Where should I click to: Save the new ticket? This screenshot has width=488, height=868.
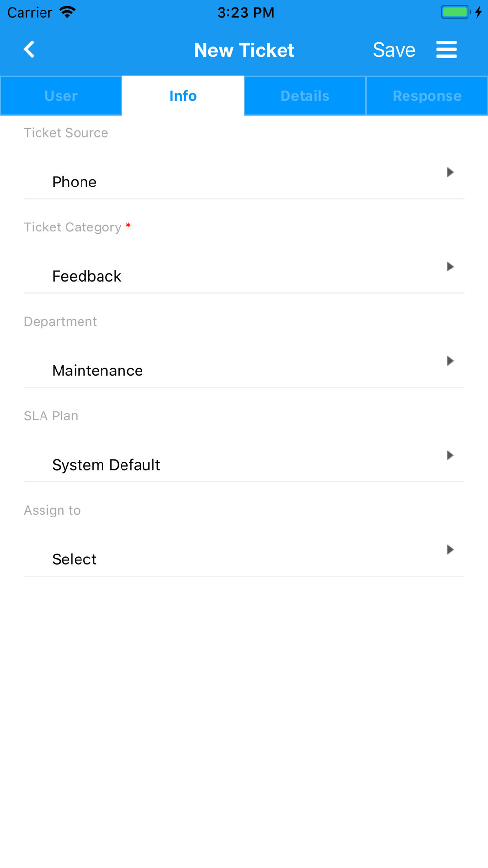394,50
